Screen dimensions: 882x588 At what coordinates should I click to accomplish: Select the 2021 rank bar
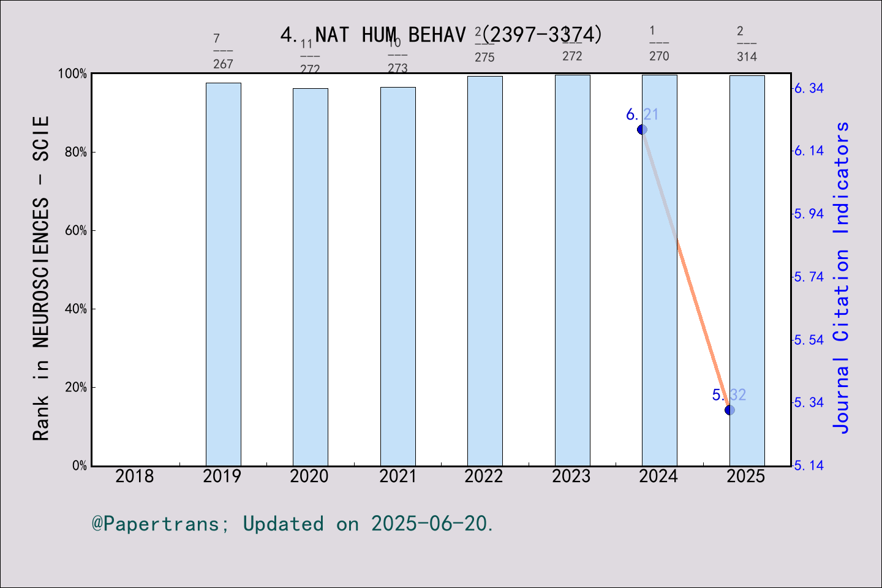tap(398, 276)
